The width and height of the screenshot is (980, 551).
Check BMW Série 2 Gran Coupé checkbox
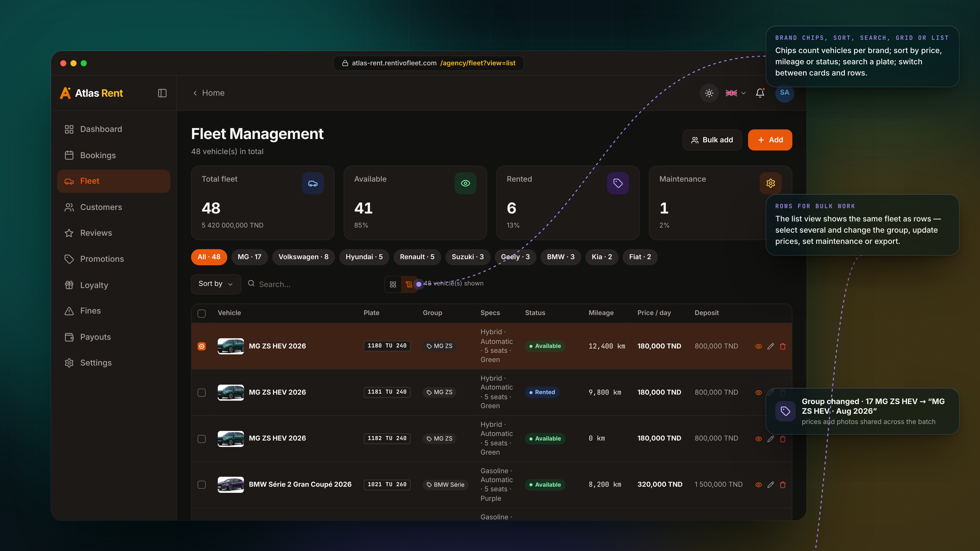click(202, 485)
